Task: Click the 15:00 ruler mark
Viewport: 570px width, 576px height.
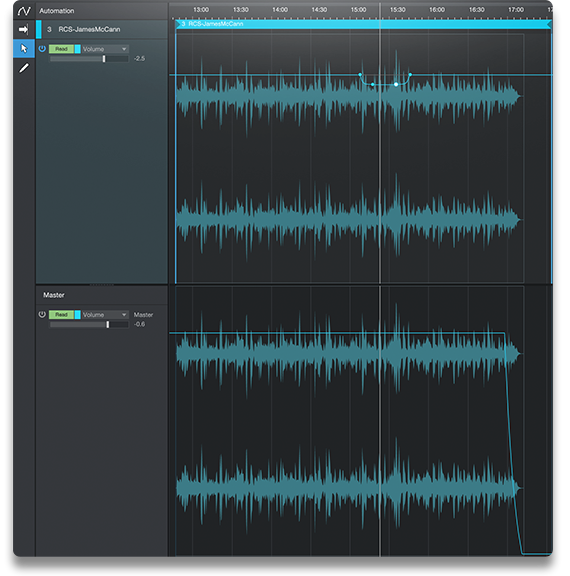Action: (358, 10)
